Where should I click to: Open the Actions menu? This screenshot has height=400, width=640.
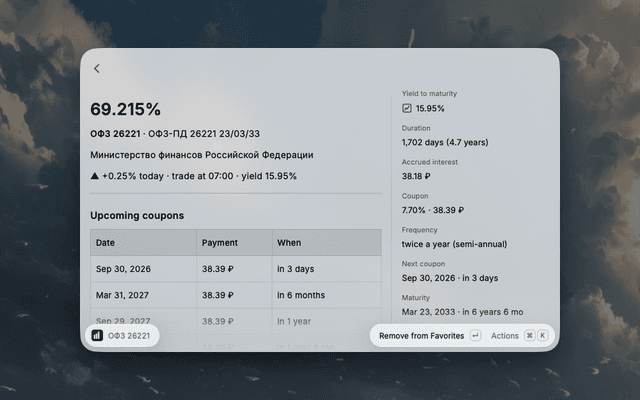pyautogui.click(x=504, y=336)
